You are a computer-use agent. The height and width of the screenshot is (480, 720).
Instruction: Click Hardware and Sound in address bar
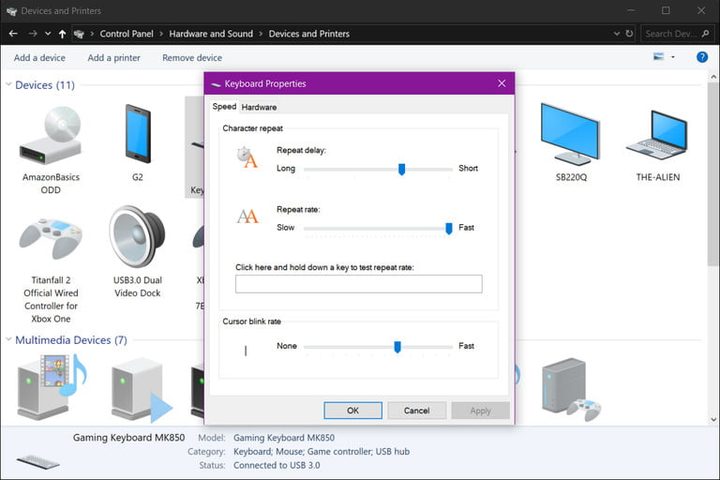pos(211,34)
